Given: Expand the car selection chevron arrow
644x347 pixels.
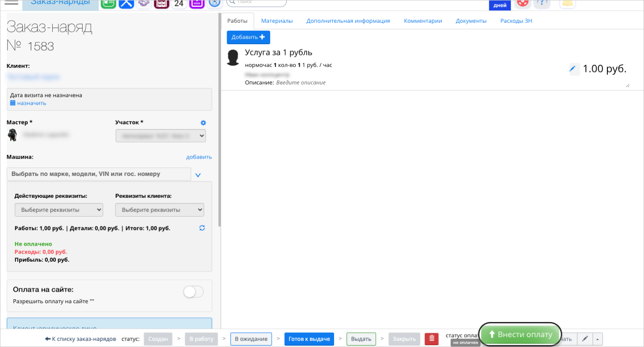Looking at the screenshot, I should click(x=198, y=175).
